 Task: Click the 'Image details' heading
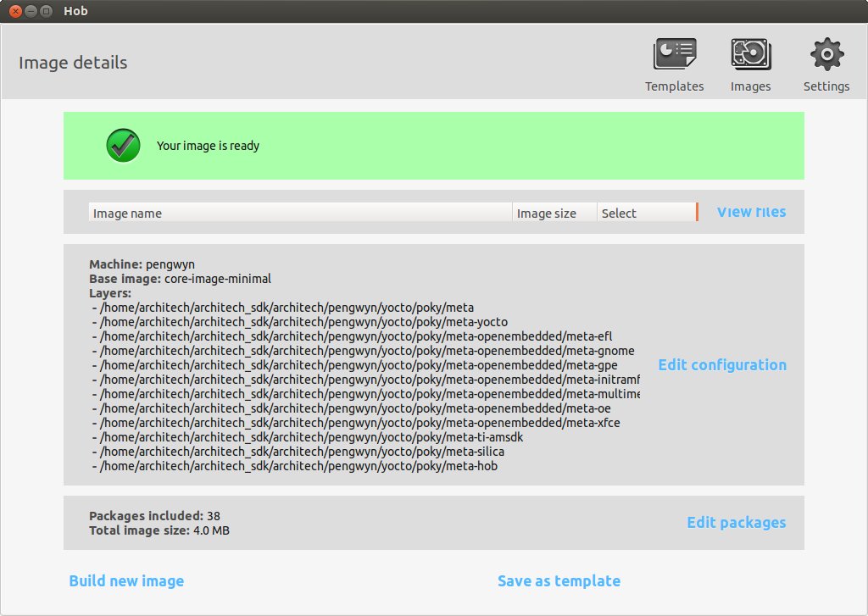[x=73, y=63]
